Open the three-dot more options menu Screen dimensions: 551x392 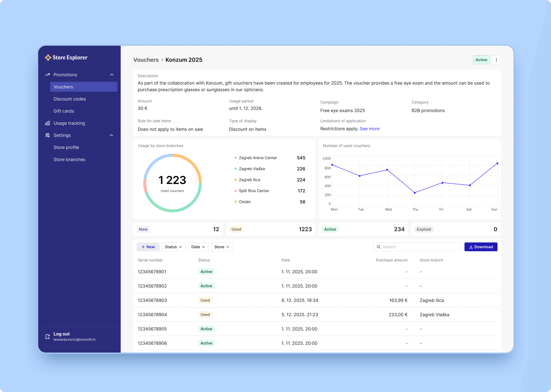point(496,60)
